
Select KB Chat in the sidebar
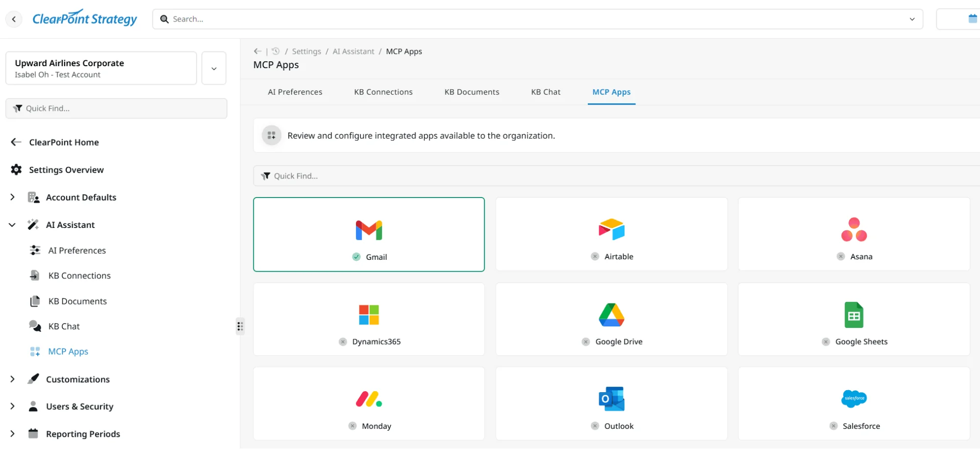click(x=63, y=326)
